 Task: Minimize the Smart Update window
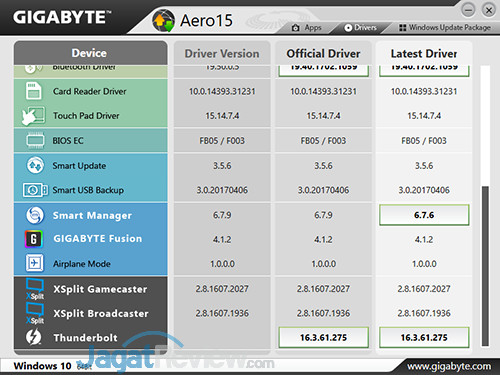(x=468, y=10)
